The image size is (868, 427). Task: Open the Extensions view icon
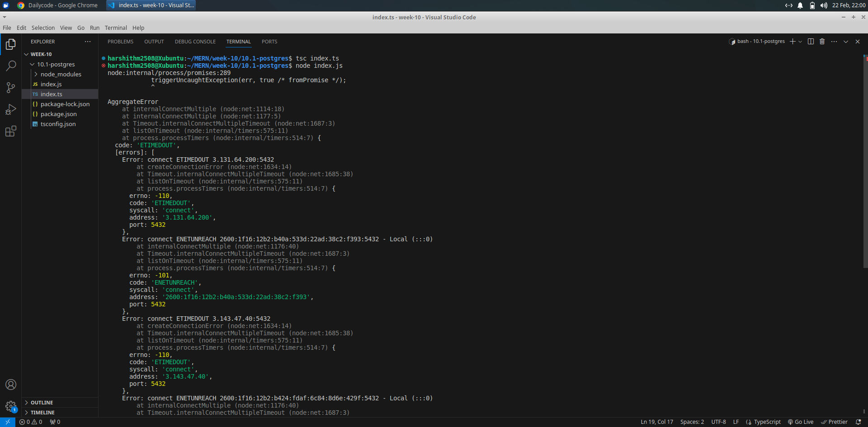pyautogui.click(x=10, y=131)
